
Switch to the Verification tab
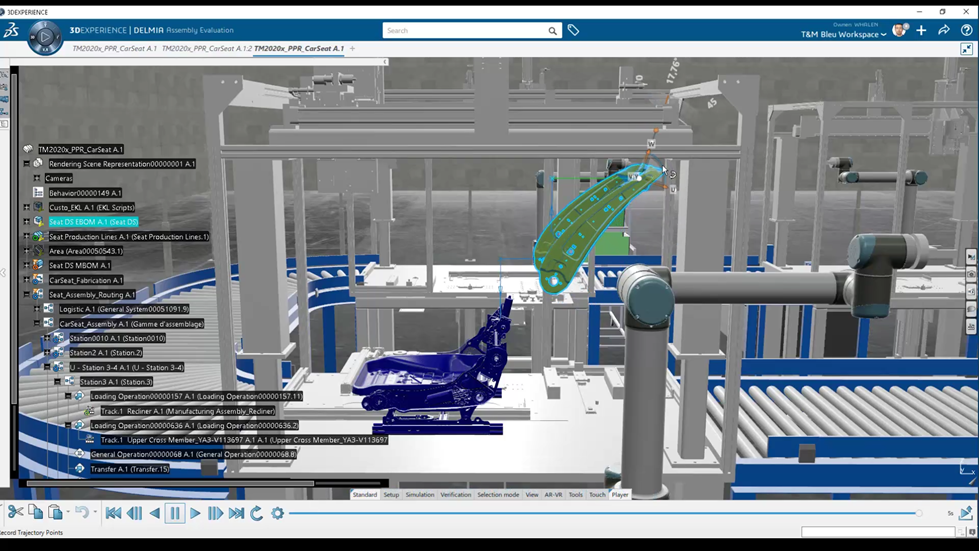(456, 495)
